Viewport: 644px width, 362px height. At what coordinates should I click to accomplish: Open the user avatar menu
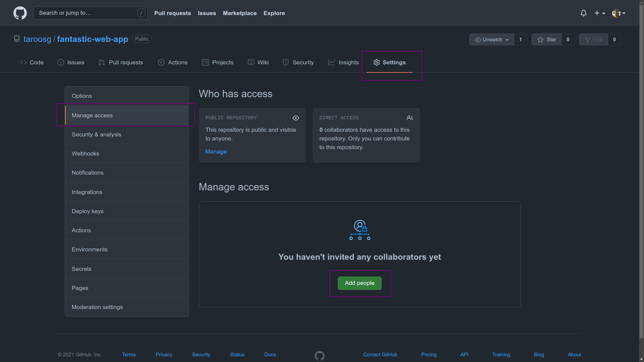pos(619,13)
